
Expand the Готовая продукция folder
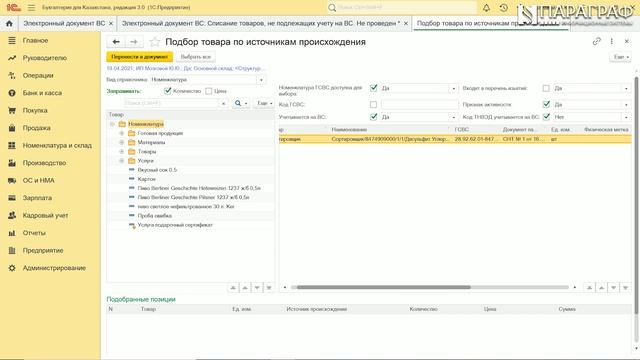122,133
